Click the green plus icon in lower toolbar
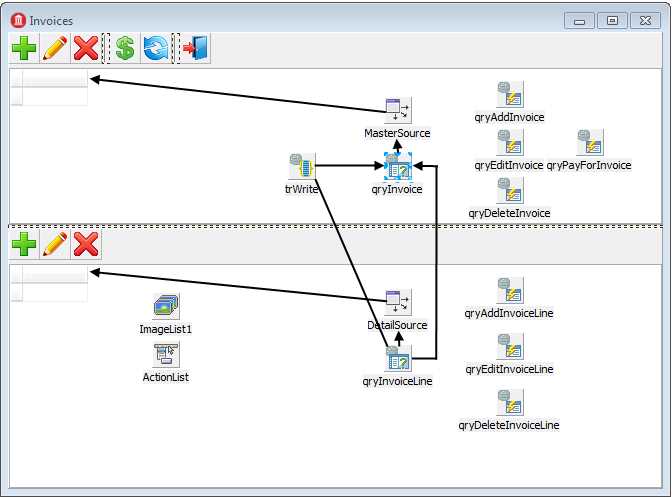 24,244
